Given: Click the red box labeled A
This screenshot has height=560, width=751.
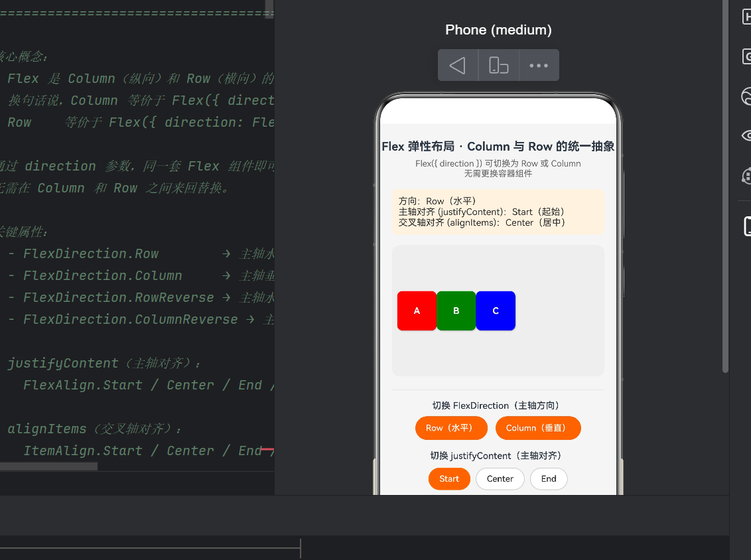Looking at the screenshot, I should coord(417,311).
